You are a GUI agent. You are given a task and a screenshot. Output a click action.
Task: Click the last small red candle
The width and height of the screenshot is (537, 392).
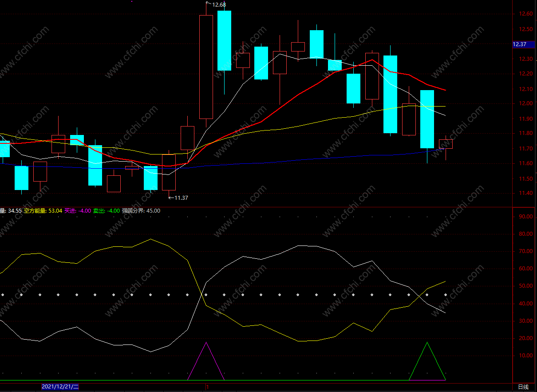click(446, 144)
